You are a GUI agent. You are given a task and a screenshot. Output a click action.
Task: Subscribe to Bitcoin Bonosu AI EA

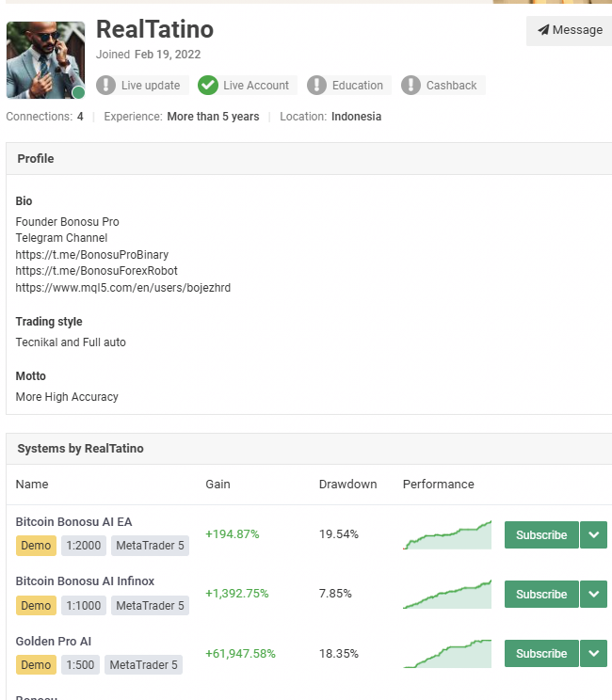click(540, 535)
